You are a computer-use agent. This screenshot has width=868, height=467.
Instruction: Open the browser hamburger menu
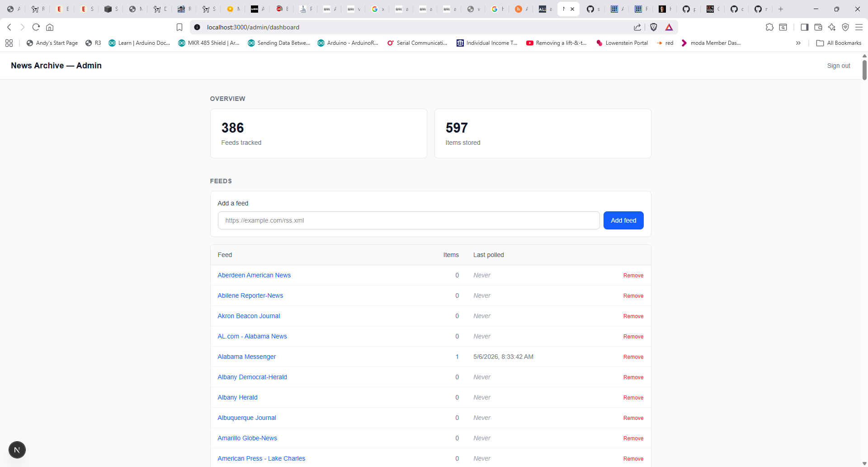[x=859, y=27]
